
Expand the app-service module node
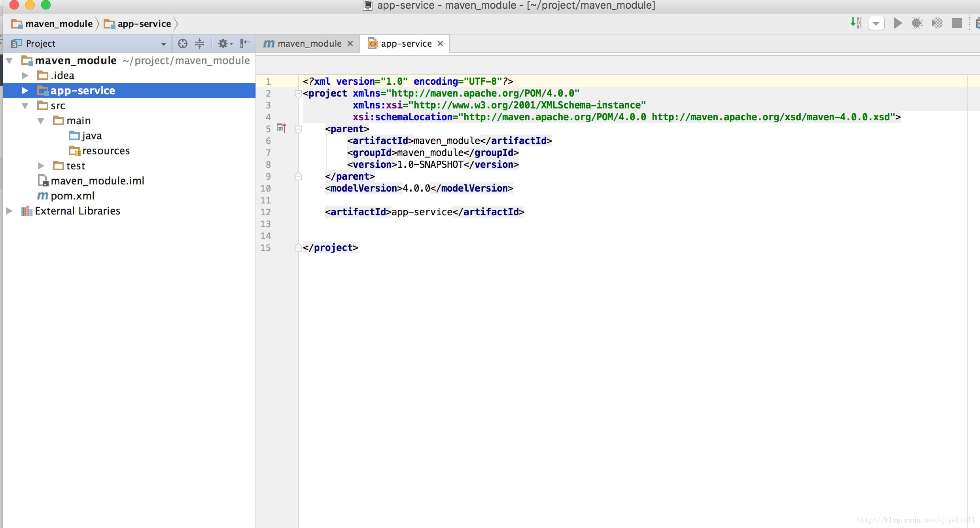coord(25,91)
